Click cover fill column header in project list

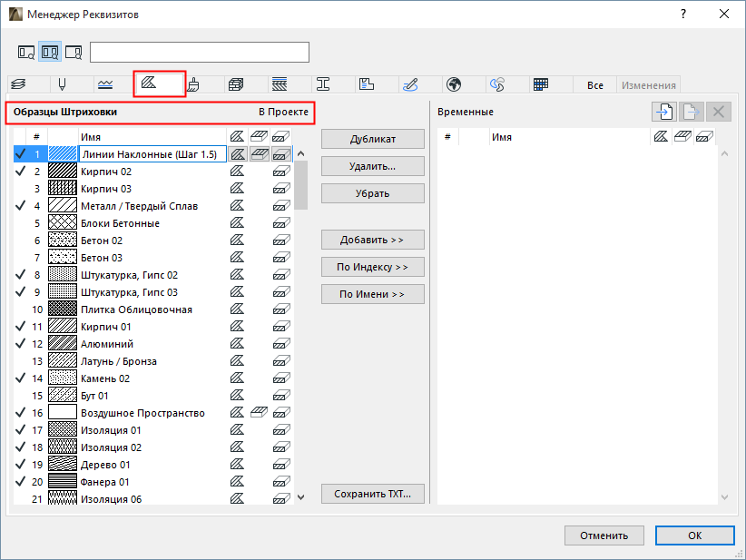[260, 137]
